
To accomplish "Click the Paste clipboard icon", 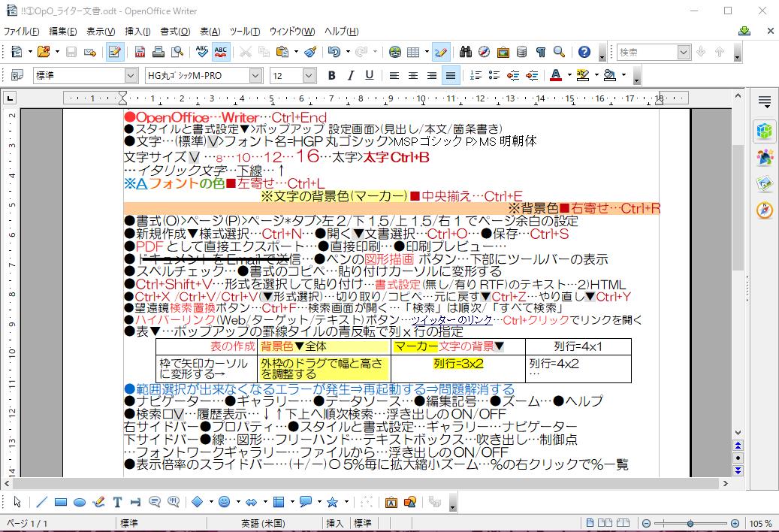I will coord(282,52).
